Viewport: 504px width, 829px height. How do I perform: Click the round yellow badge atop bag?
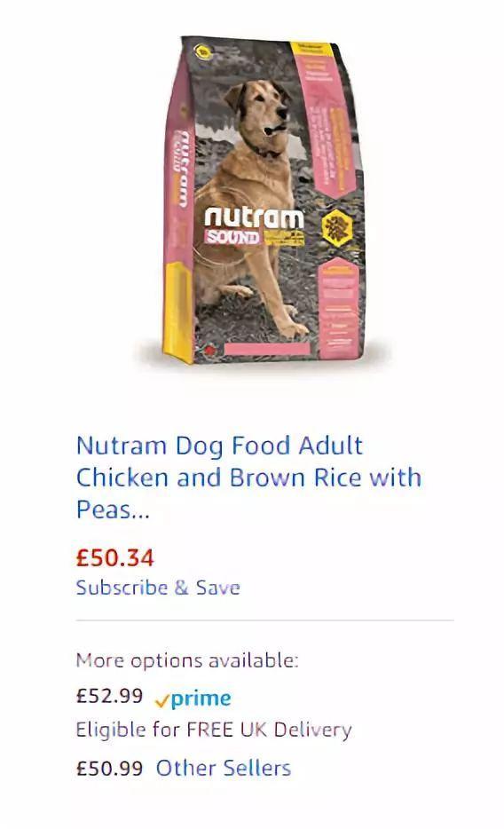tap(201, 51)
